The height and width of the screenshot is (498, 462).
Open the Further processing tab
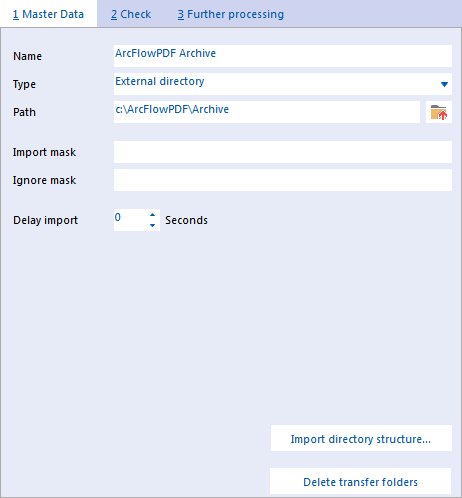pyautogui.click(x=231, y=14)
